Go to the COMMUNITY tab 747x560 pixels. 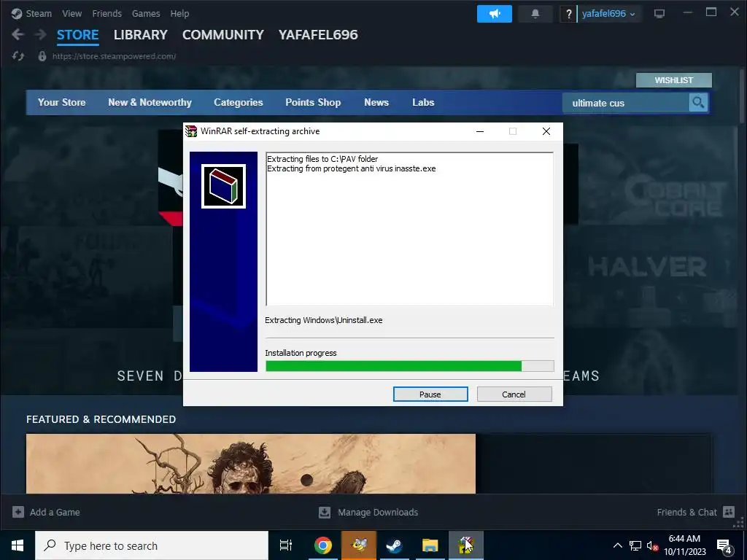223,35
